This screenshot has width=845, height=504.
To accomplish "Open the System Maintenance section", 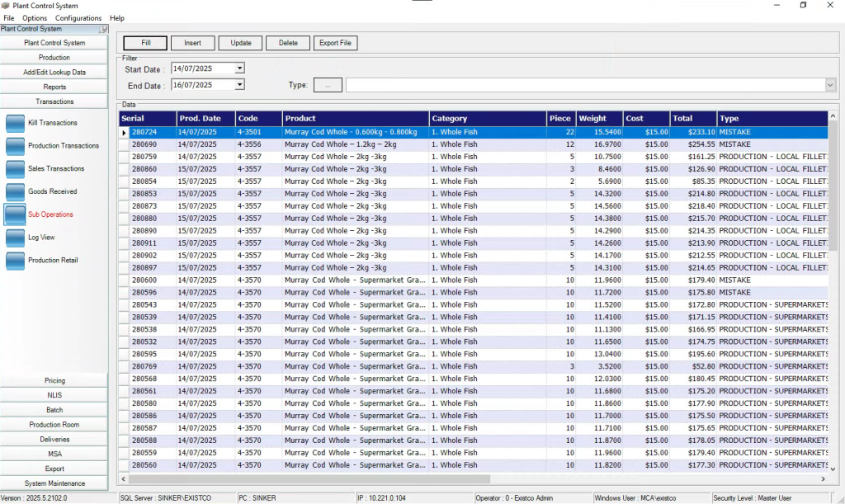I will 54,483.
